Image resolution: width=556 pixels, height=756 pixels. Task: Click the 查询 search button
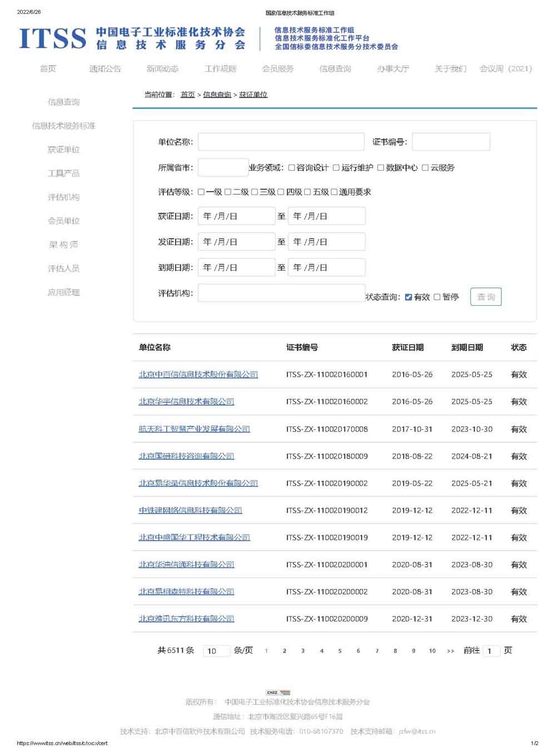pos(485,297)
